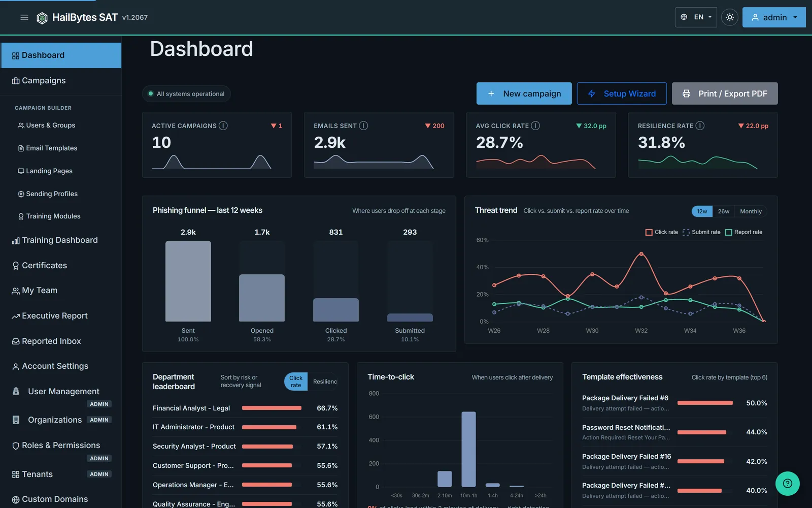The height and width of the screenshot is (508, 812).
Task: Click the 31.8% Resilience Rate value
Action: [x=661, y=143]
